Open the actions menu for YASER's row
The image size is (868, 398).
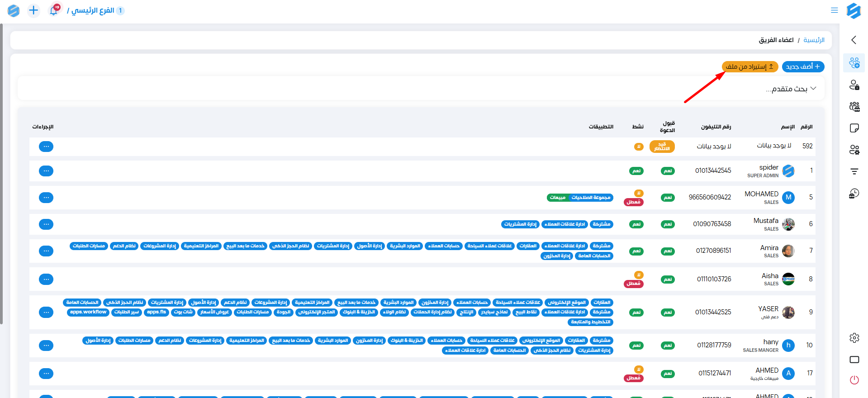(x=46, y=312)
